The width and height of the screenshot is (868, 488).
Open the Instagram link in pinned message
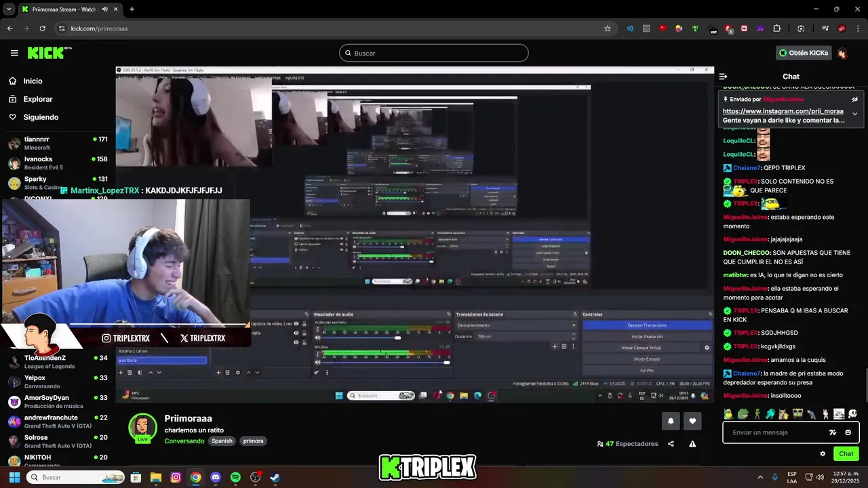[783, 111]
